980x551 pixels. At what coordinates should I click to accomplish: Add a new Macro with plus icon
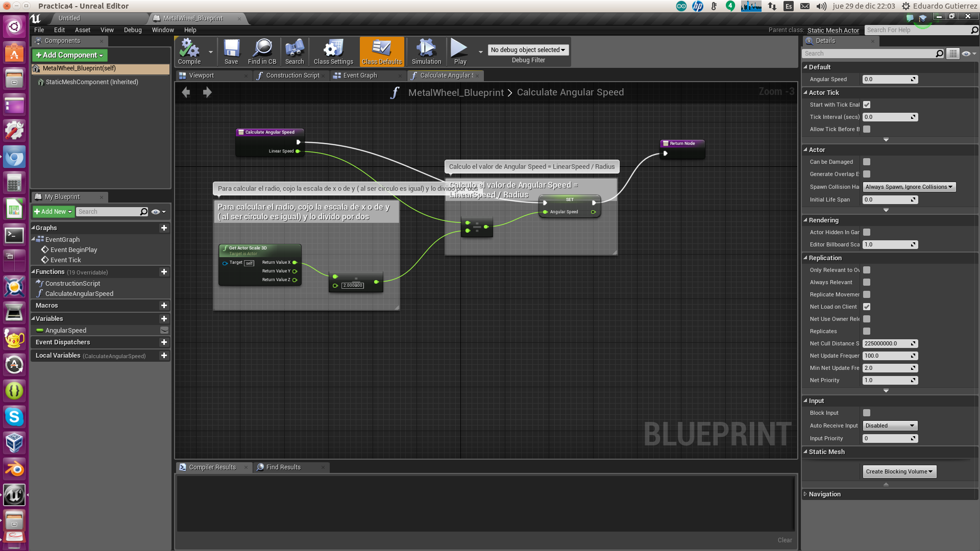point(164,306)
